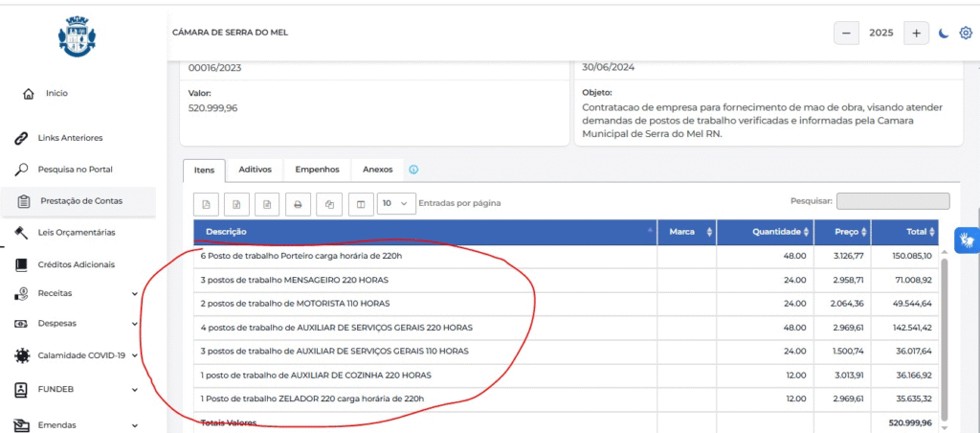Switch to the Empenhos tab
This screenshot has height=433, width=980.
[318, 170]
